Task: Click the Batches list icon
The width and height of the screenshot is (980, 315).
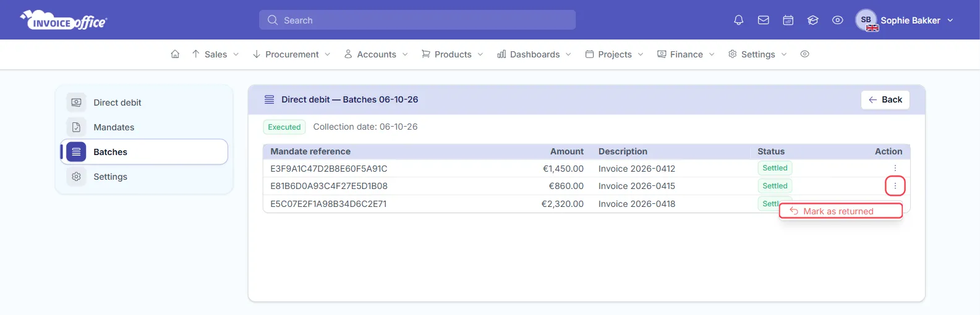Action: (x=76, y=152)
